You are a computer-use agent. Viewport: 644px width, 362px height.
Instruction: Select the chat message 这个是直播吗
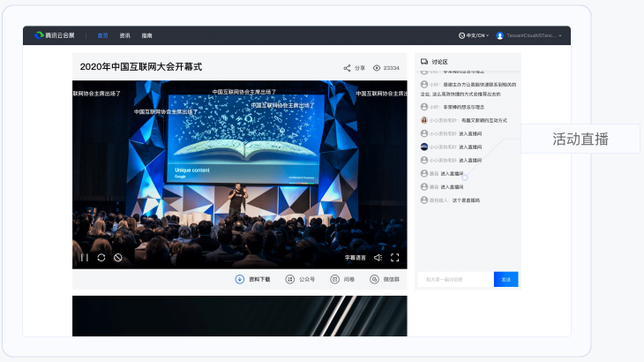(x=466, y=200)
